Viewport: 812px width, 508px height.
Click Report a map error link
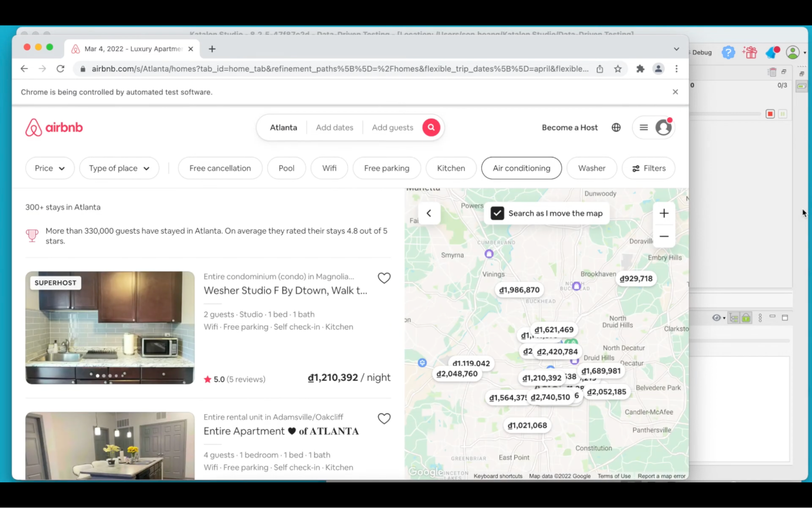click(661, 476)
